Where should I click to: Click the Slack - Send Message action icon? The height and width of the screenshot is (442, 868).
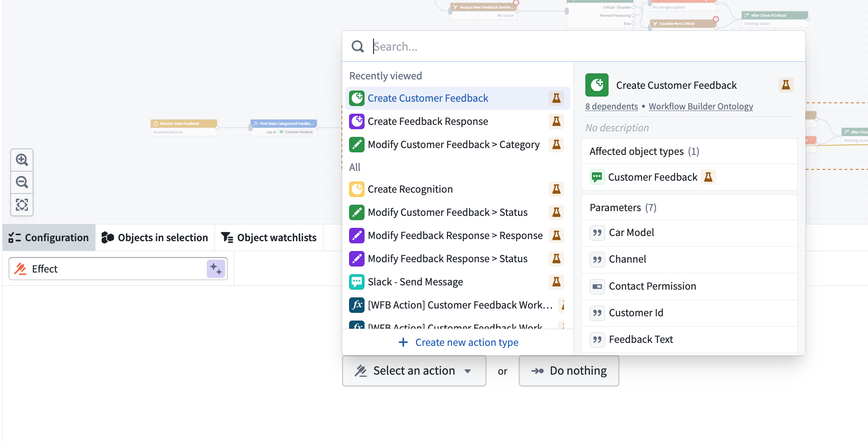coord(357,282)
